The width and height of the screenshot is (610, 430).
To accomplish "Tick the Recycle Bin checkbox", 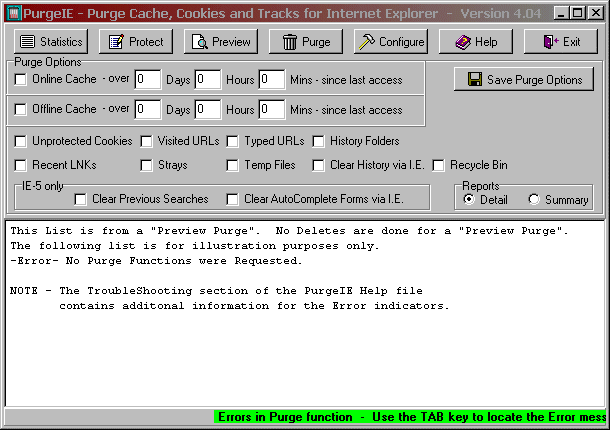I will (x=438, y=165).
